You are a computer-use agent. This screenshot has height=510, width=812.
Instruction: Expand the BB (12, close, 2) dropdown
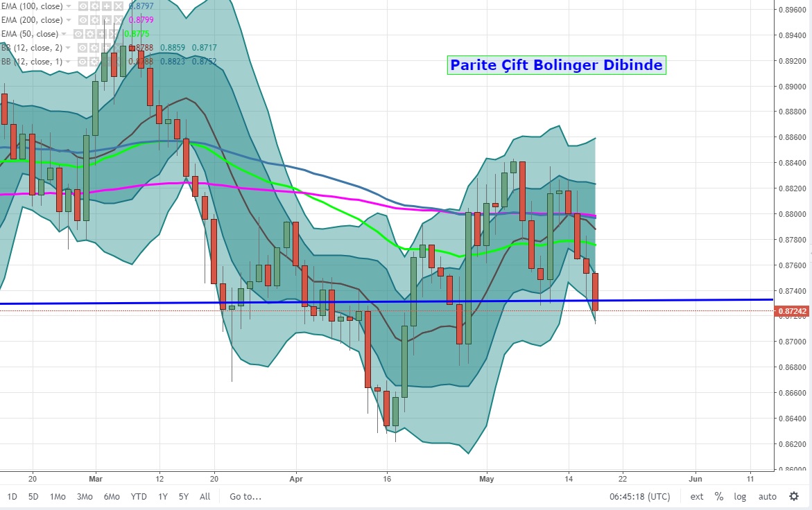click(69, 48)
